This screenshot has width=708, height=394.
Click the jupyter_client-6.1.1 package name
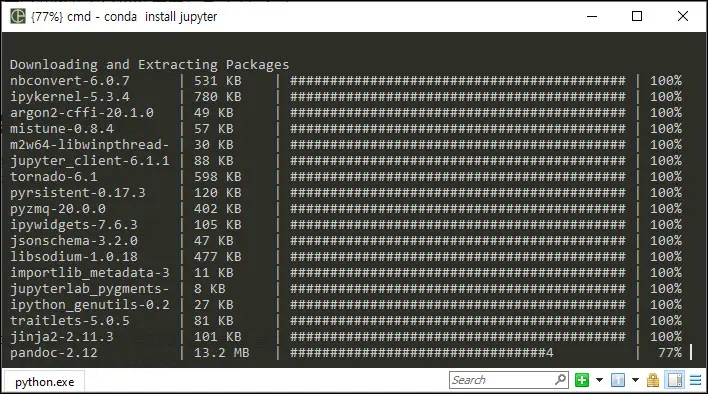click(x=89, y=161)
